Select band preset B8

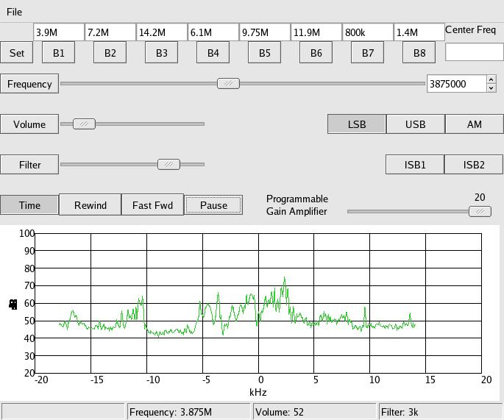click(x=419, y=52)
